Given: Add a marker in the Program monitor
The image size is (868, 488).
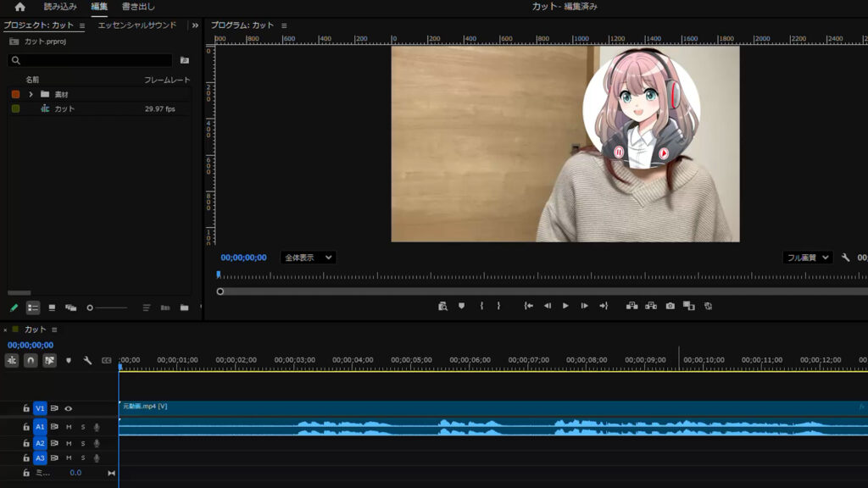Looking at the screenshot, I should coord(460,306).
